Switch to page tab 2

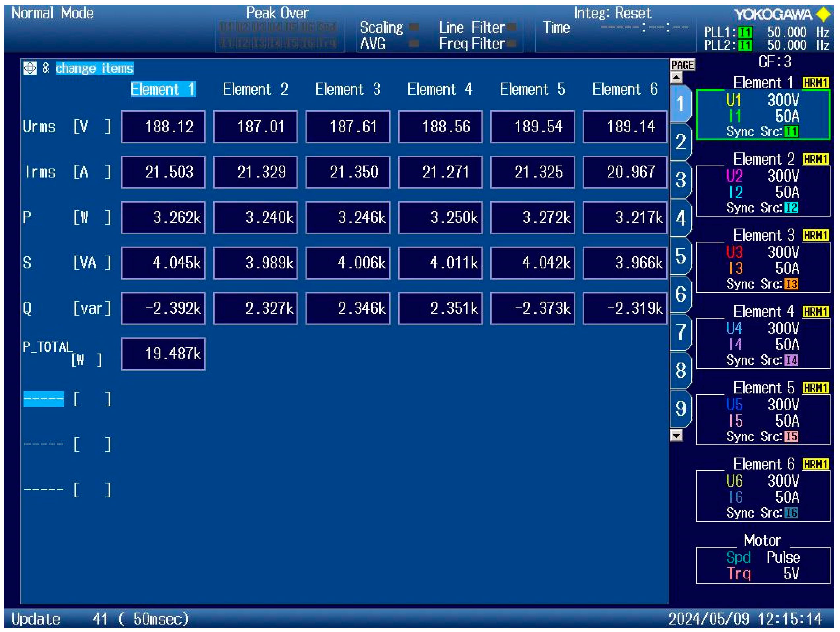point(680,142)
